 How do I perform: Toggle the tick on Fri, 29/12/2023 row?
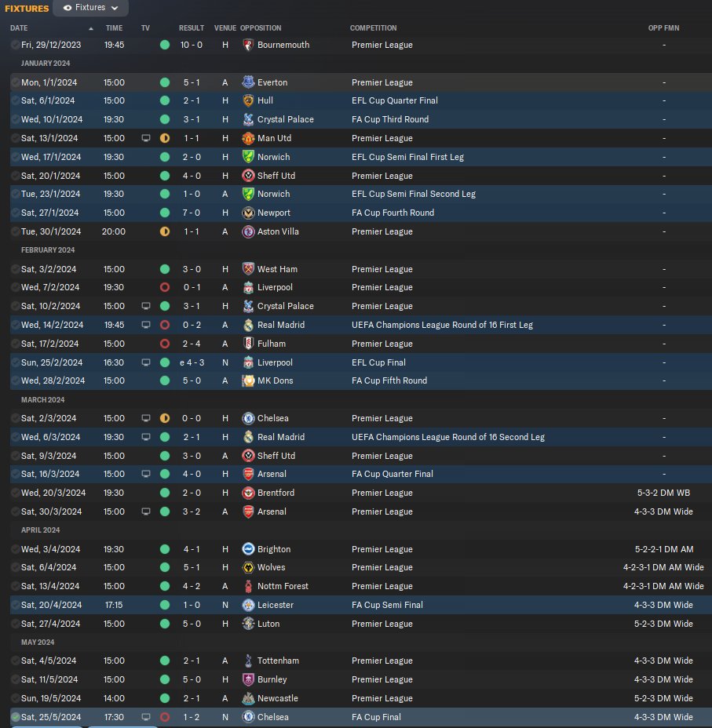[x=16, y=45]
